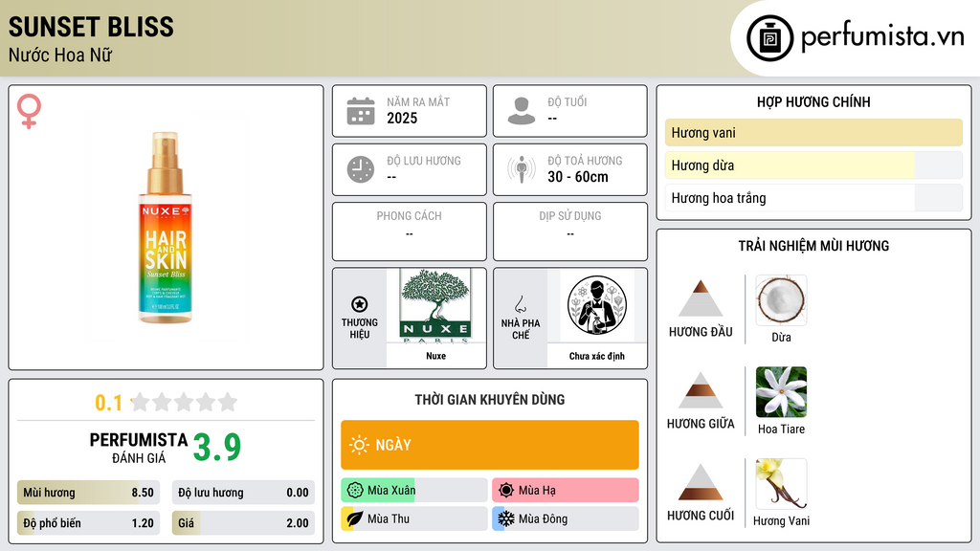The image size is (980, 551).
Task: Click the Mùa Thu leaf icon
Action: point(355,518)
